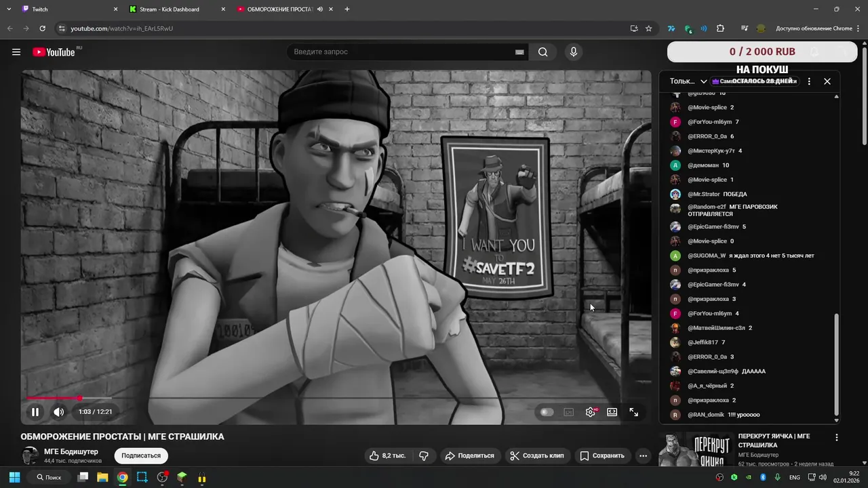
Task: Click the video title ОБМОРОЖЕНИЕ ПРОСТАТЫ | МГЕ СТРАШИЛКА
Action: pyautogui.click(x=122, y=436)
